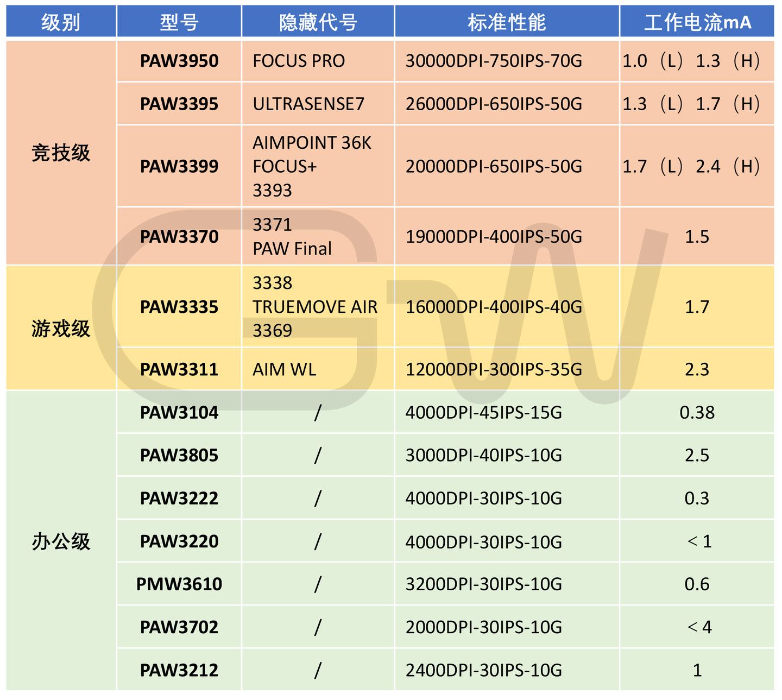Select the 竞技级 category cell
This screenshot has height=700, width=782.
pos(61,153)
